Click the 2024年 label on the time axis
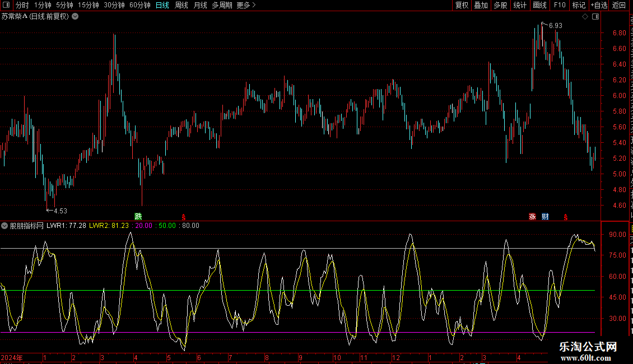This screenshot has width=633, height=364. [12, 357]
